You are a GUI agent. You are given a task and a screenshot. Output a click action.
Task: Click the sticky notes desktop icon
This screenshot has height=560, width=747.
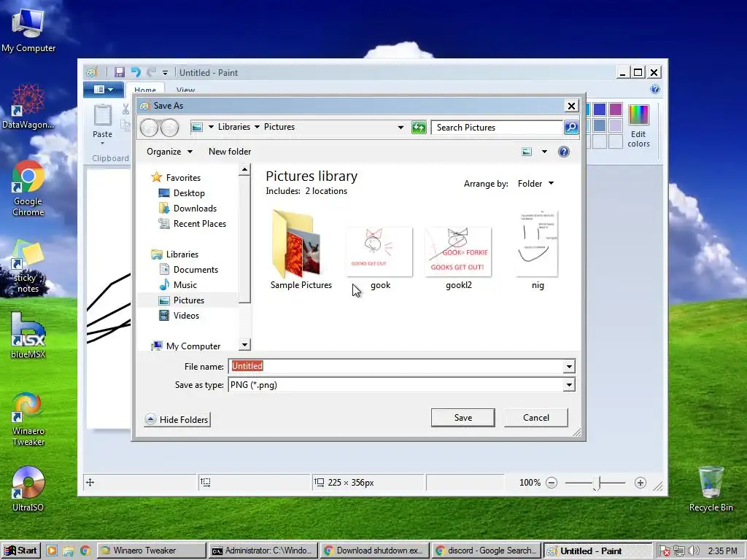tap(28, 267)
